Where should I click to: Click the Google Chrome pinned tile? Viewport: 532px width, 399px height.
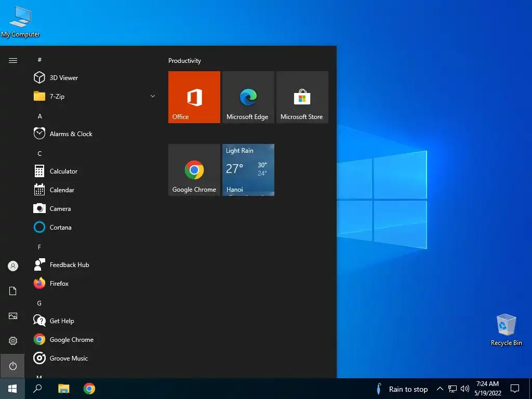click(x=194, y=170)
